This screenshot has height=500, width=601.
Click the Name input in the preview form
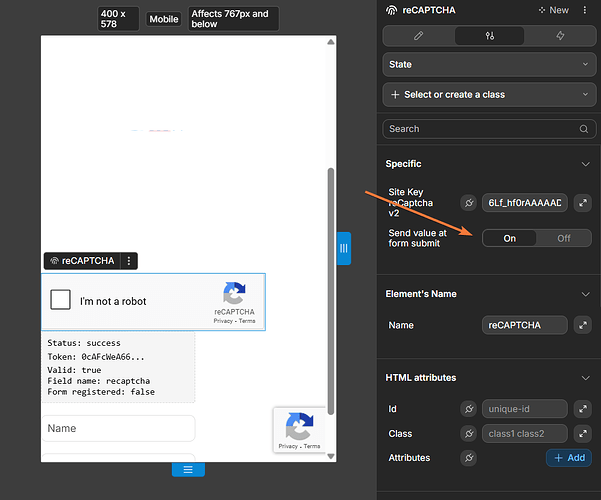[x=118, y=428]
